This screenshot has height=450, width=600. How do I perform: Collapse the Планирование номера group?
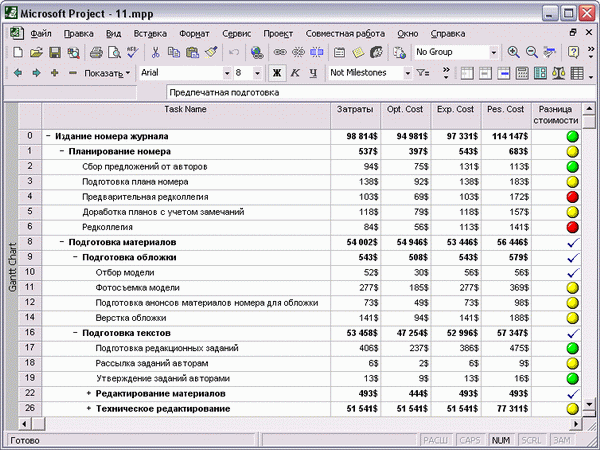tap(62, 151)
